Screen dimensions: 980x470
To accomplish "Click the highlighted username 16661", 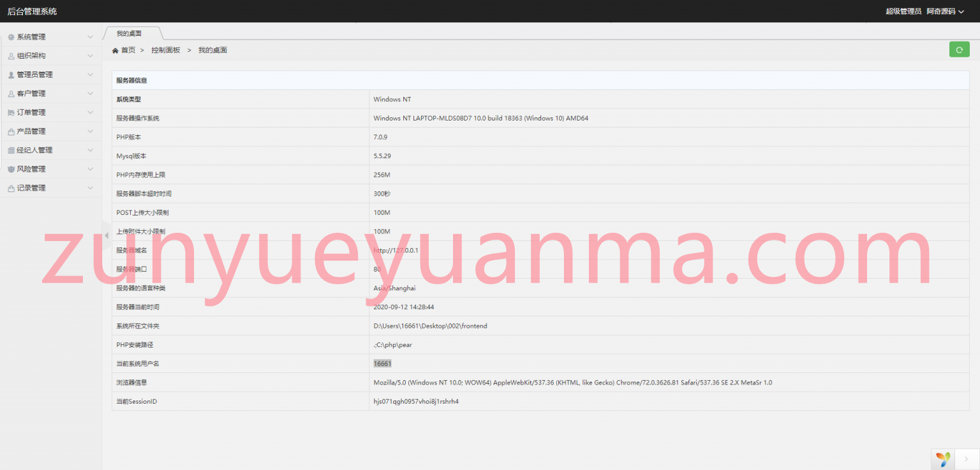I will click(382, 364).
